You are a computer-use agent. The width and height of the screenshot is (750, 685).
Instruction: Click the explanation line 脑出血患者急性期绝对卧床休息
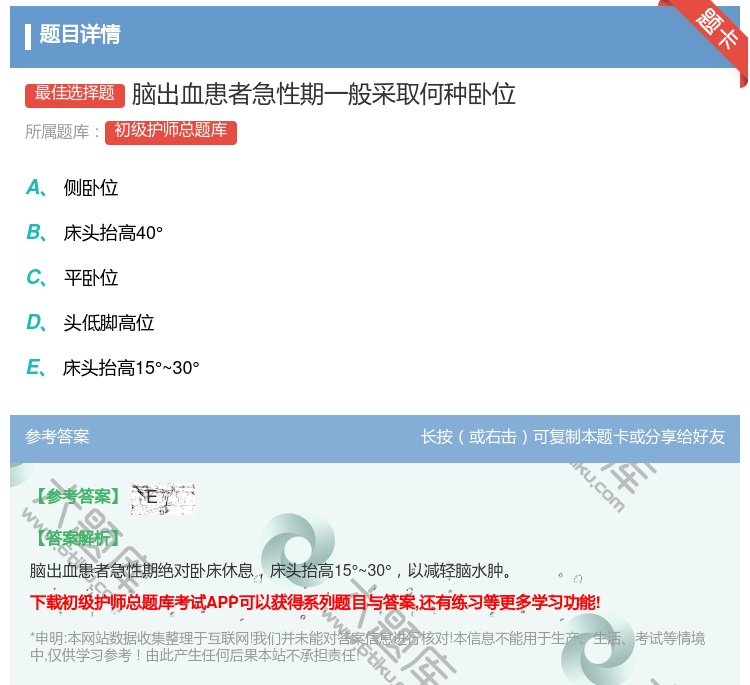pos(271,570)
